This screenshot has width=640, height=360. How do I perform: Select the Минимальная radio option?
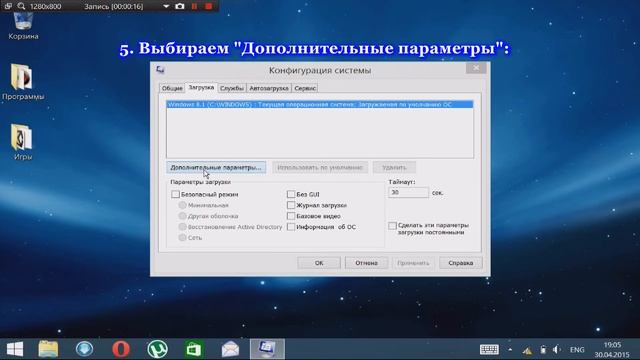(182, 205)
